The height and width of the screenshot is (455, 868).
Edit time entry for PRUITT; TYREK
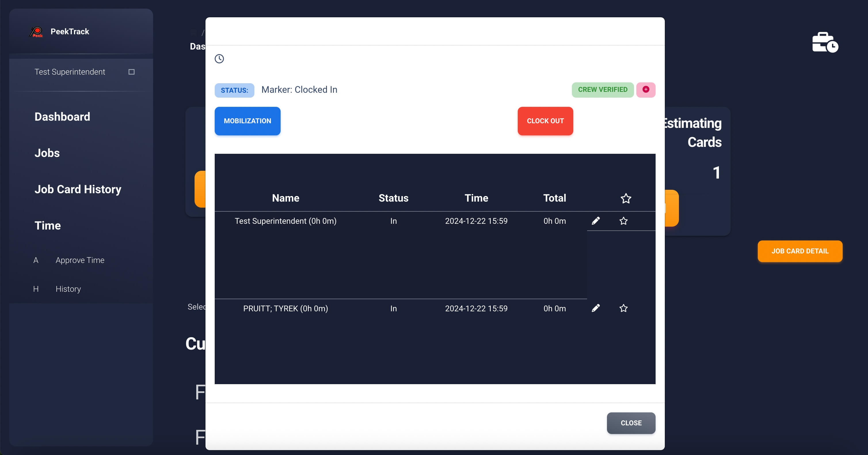pyautogui.click(x=596, y=308)
